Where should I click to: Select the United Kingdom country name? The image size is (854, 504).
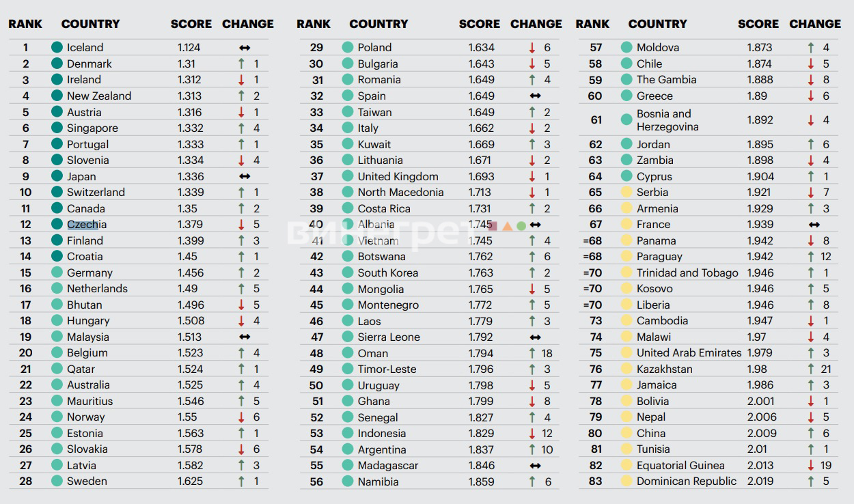click(x=398, y=176)
